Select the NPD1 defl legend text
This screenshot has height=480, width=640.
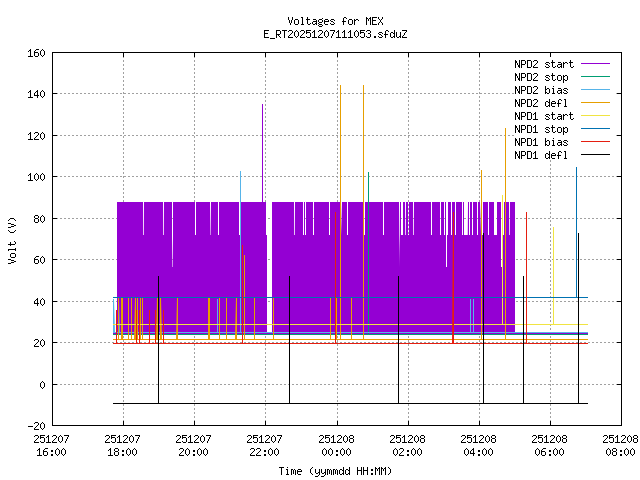541,155
